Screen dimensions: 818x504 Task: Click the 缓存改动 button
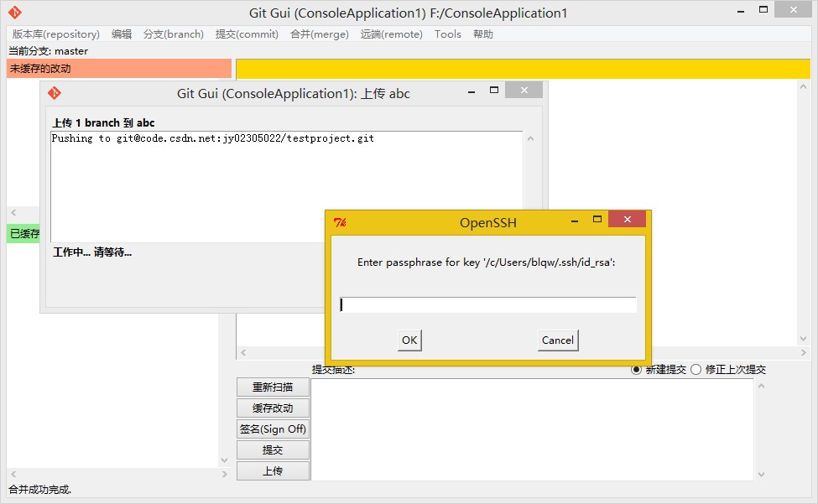pos(273,408)
